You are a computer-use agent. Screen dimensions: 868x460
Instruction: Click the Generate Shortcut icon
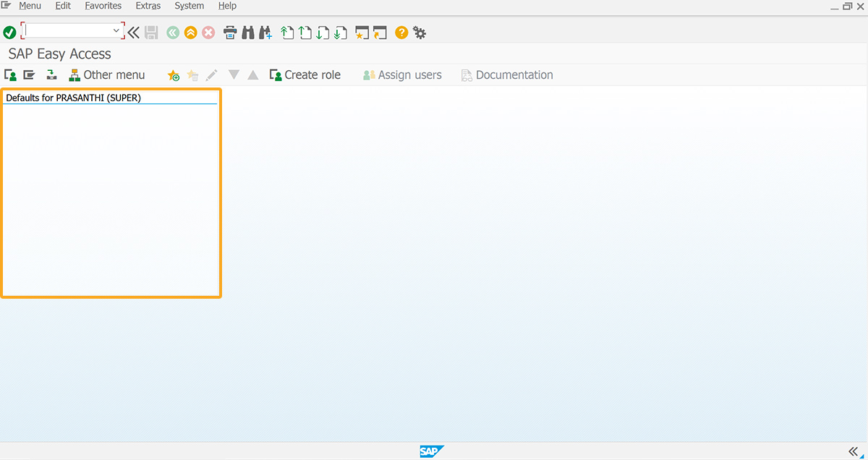(x=380, y=33)
